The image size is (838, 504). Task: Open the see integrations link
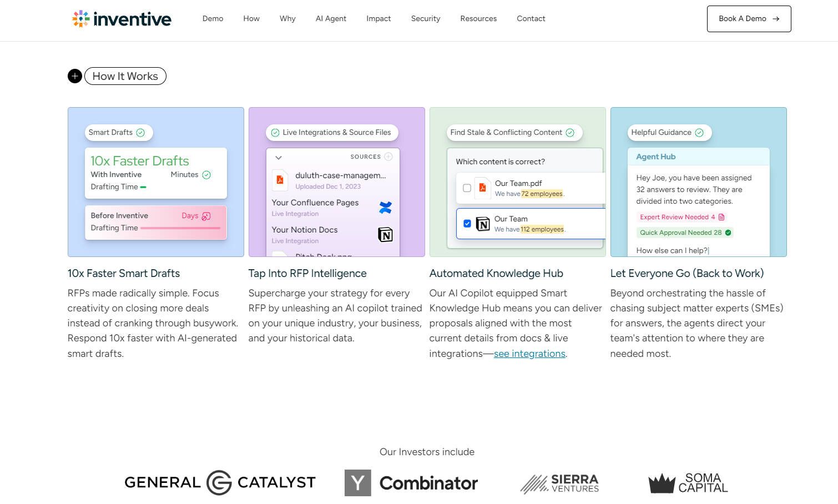529,354
